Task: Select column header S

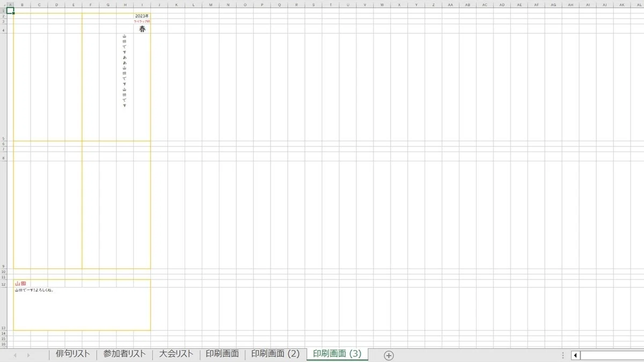Action: point(313,5)
